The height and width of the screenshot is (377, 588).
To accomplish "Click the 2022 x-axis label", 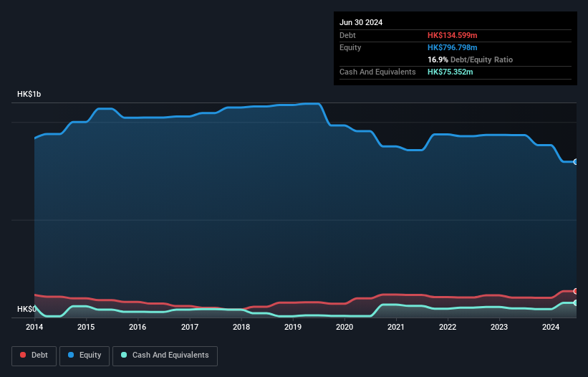I will click(x=448, y=327).
